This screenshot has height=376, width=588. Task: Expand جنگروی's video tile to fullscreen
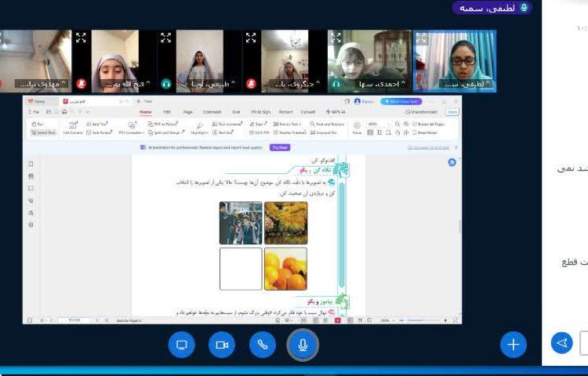tap(251, 38)
